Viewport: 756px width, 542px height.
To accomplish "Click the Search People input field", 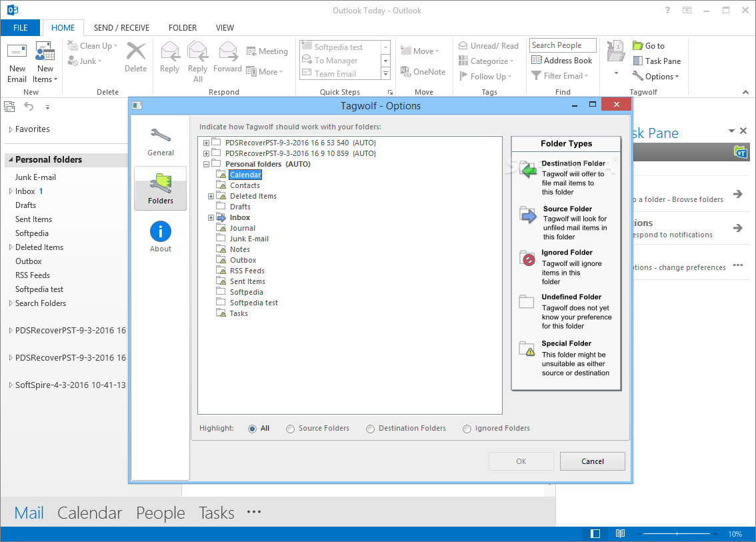I will click(x=563, y=45).
